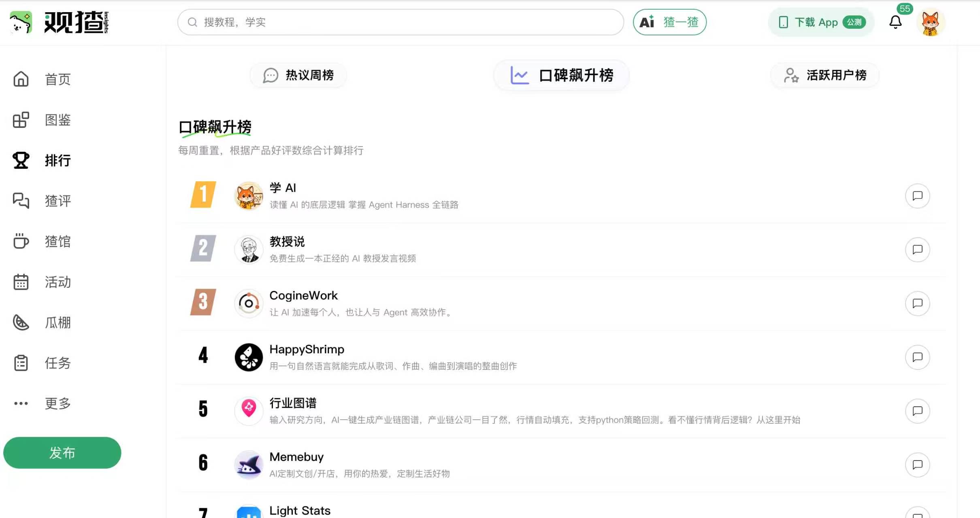Click the clipboard icon beside 任务
Viewport: 980px width, 518px height.
(21, 363)
